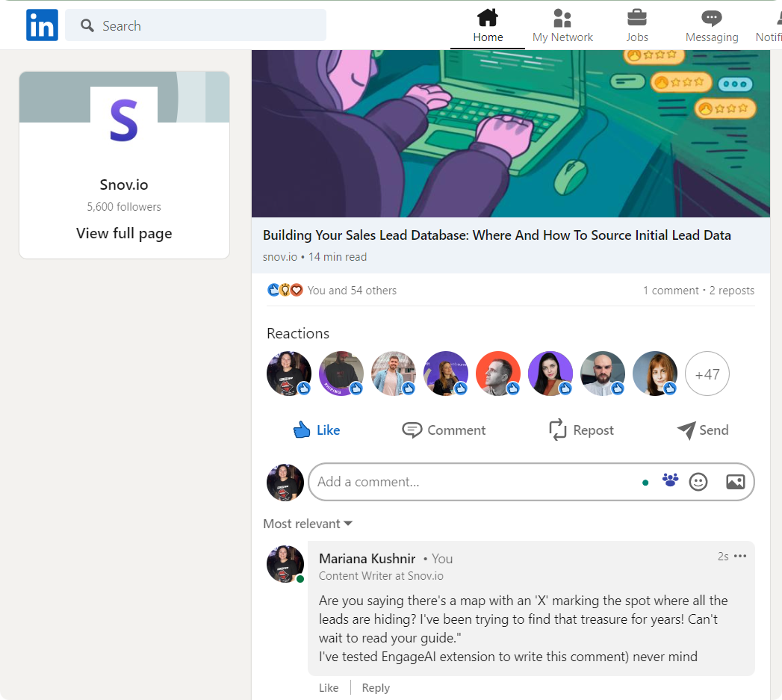Open the comment options three-dot menu
782x700 pixels.
click(x=740, y=556)
